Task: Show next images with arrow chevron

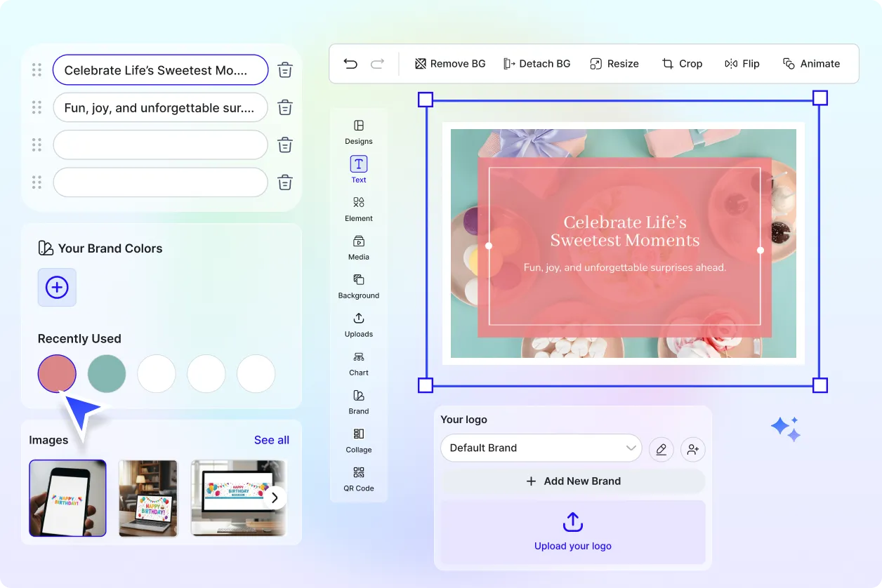Action: pyautogui.click(x=275, y=497)
